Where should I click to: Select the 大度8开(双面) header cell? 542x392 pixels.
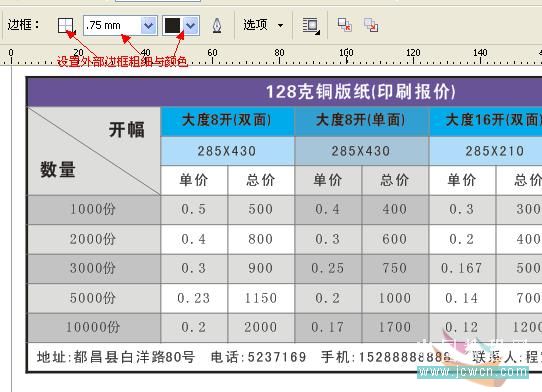coord(227,121)
